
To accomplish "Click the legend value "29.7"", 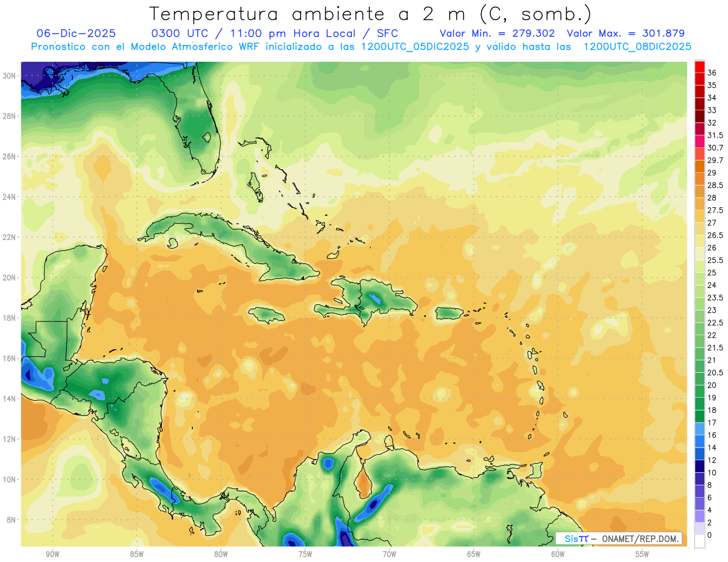I will (715, 160).
